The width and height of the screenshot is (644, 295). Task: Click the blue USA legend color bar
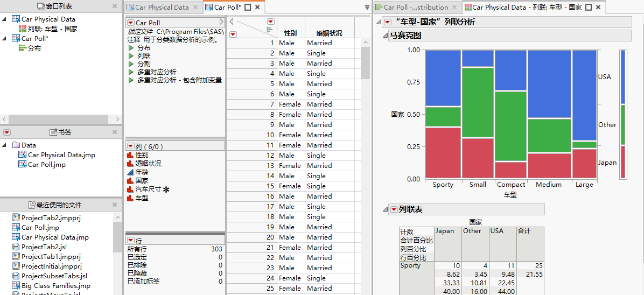pyautogui.click(x=623, y=77)
